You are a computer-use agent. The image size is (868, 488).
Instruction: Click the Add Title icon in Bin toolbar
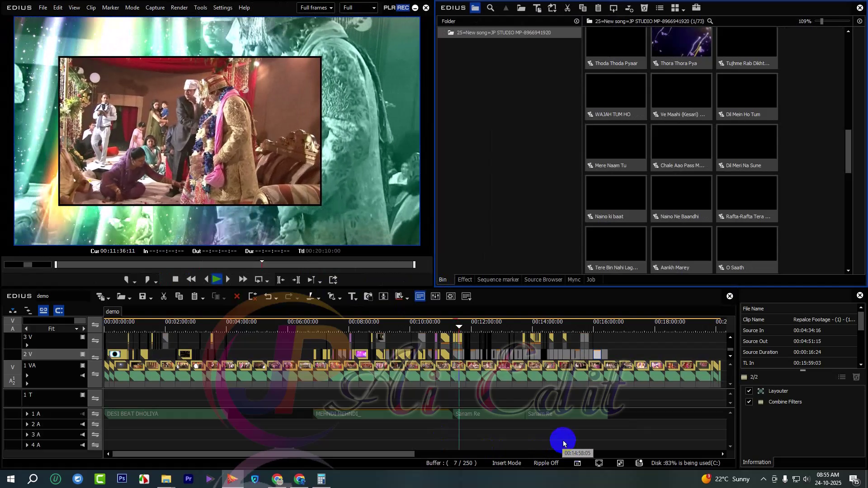click(x=537, y=8)
